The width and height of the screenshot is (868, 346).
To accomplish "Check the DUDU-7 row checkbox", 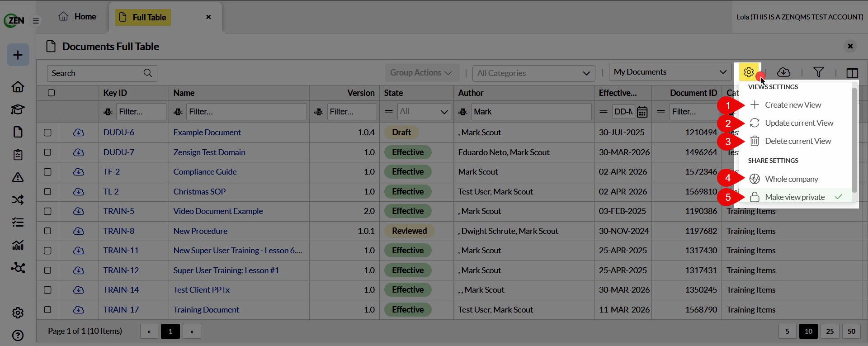I will (x=47, y=152).
